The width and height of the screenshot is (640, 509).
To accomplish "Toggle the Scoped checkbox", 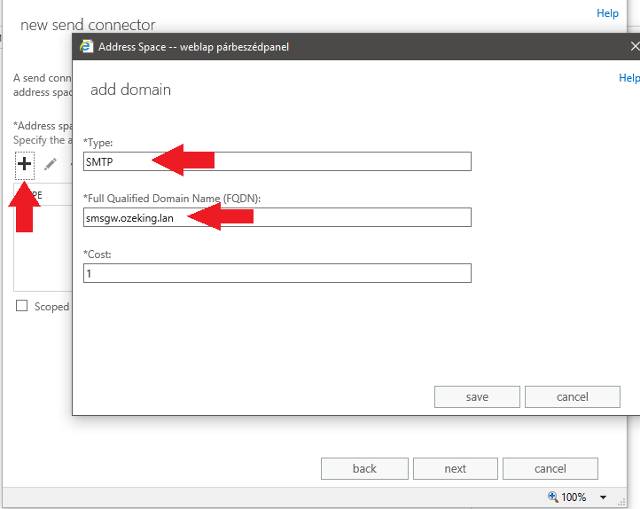I will pyautogui.click(x=22, y=306).
